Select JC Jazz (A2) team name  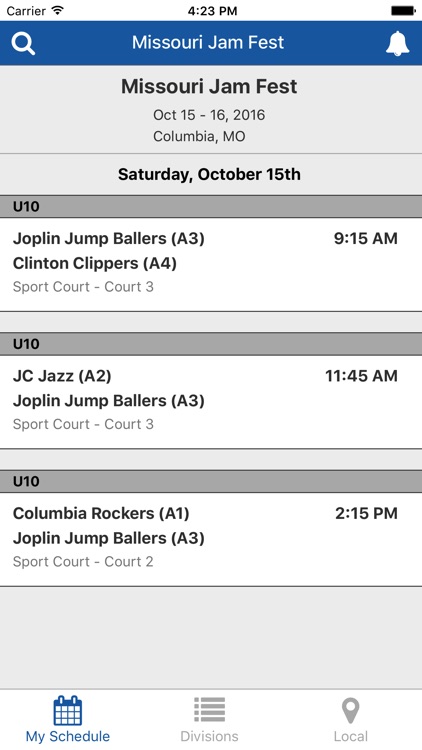[x=62, y=376]
